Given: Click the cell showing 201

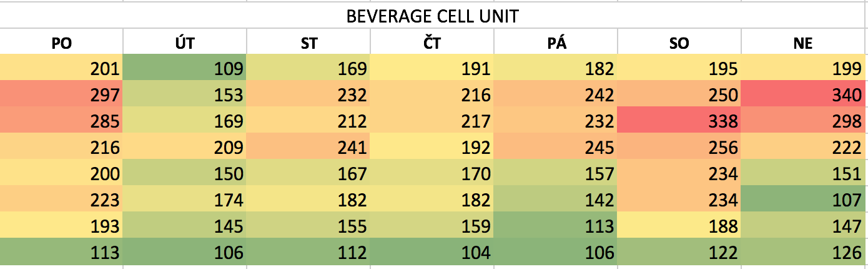Looking at the screenshot, I should coord(61,68).
